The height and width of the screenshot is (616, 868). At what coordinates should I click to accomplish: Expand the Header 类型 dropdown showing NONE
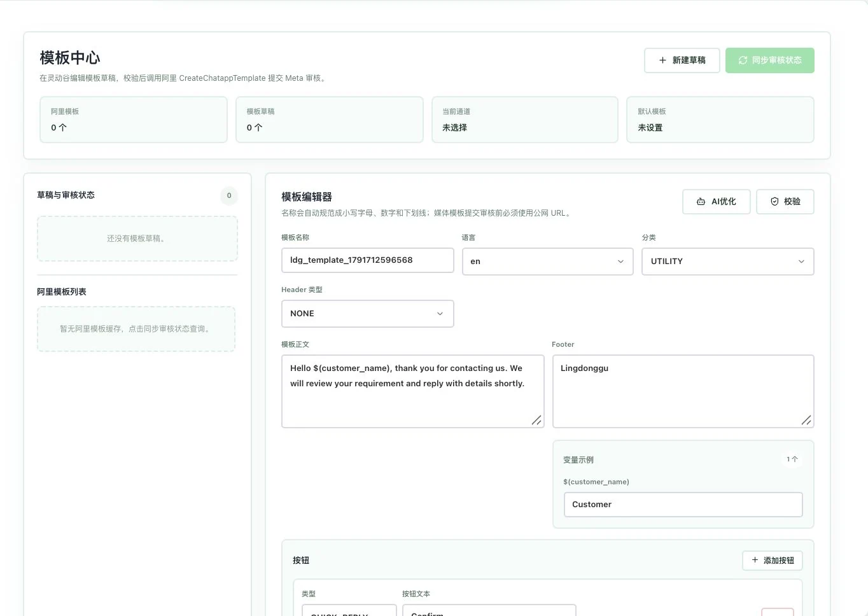[x=367, y=314]
